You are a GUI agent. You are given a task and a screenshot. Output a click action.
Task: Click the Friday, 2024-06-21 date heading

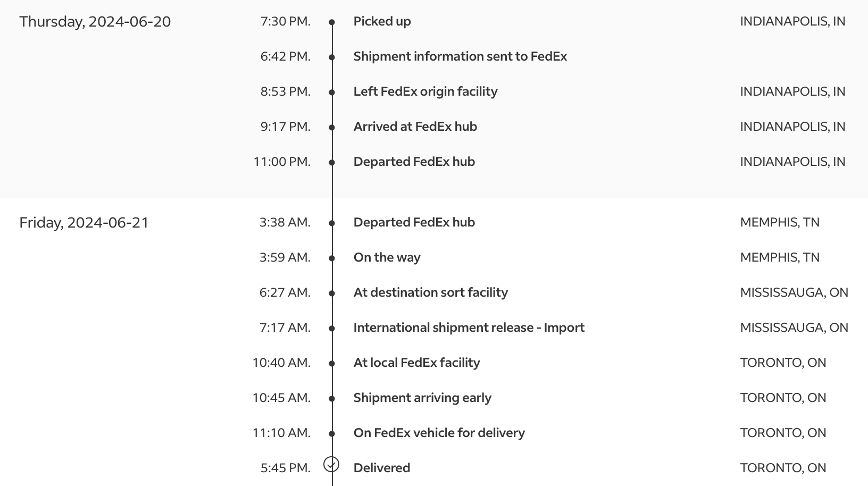tap(84, 223)
